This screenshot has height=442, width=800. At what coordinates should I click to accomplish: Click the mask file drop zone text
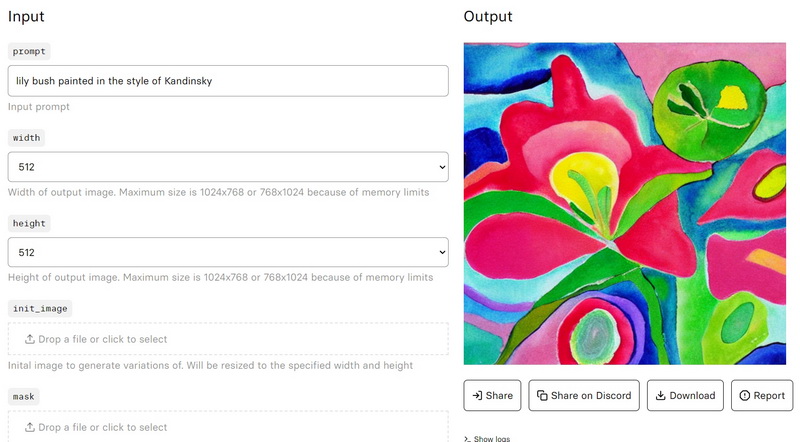[x=103, y=427]
